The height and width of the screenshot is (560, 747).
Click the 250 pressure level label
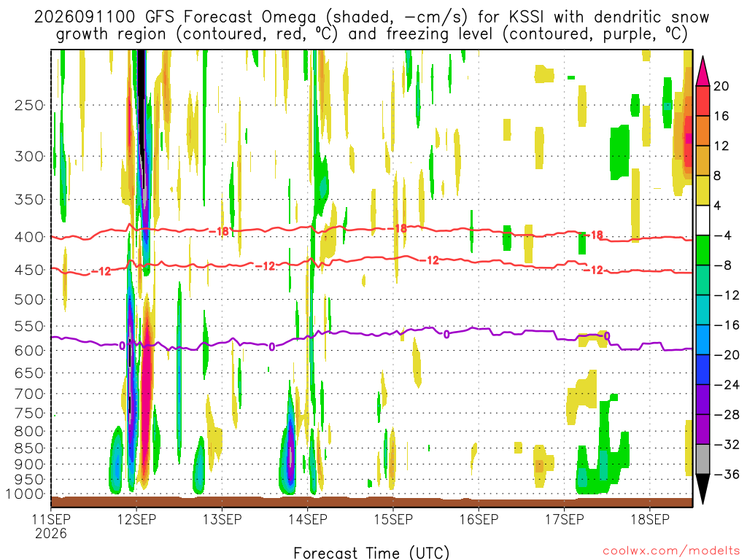(x=29, y=105)
